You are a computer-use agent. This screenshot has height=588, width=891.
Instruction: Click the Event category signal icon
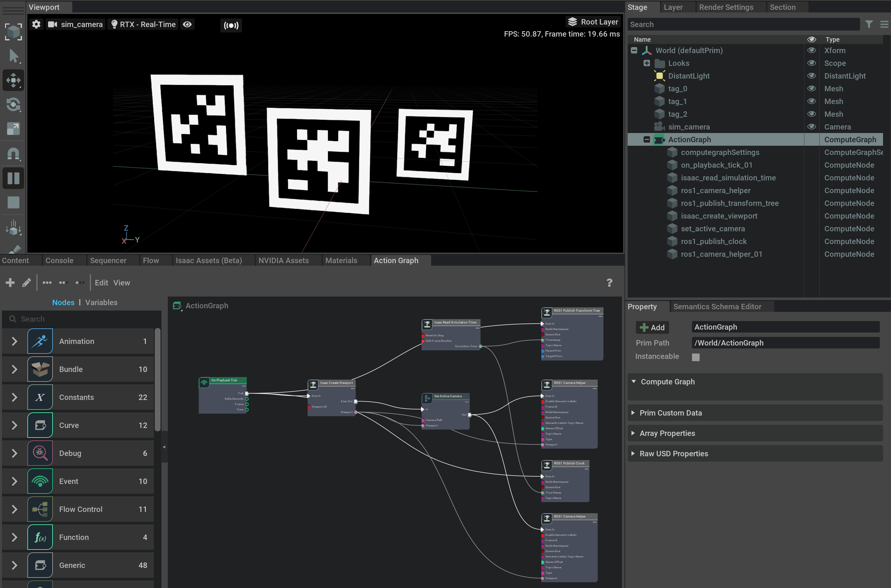[x=40, y=481]
